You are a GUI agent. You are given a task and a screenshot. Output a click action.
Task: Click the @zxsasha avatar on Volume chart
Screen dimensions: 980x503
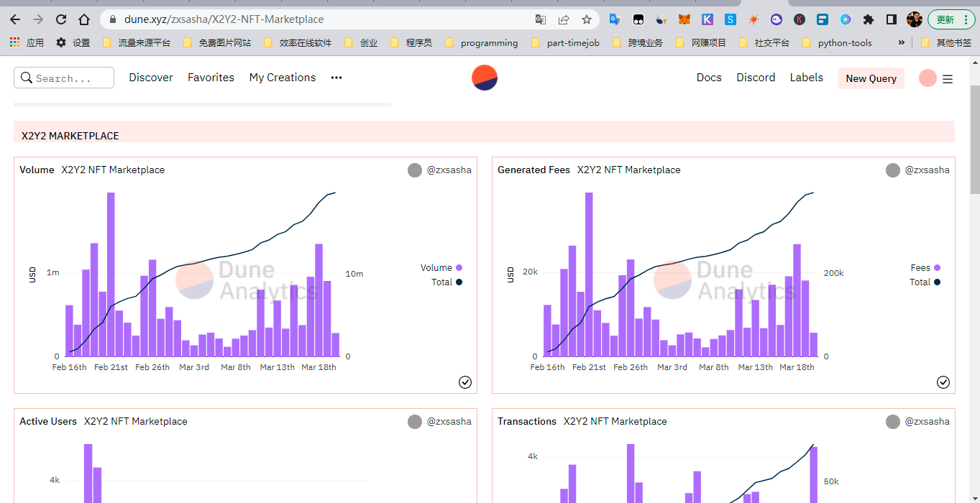coord(415,170)
